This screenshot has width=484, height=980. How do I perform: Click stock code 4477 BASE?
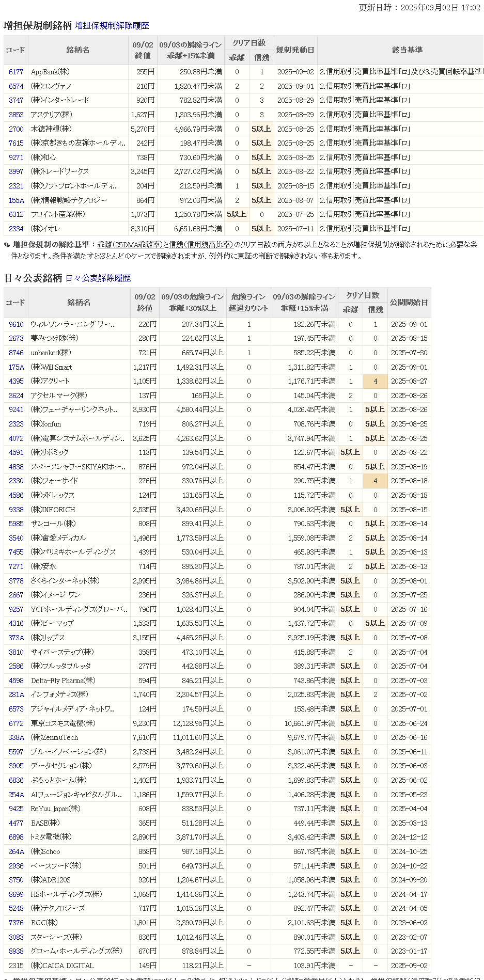[x=16, y=823]
